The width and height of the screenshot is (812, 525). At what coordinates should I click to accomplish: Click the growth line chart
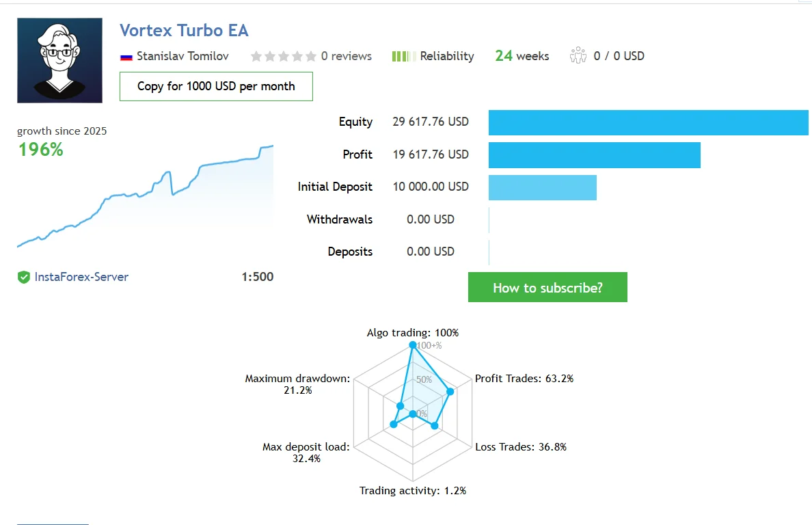coord(145,198)
